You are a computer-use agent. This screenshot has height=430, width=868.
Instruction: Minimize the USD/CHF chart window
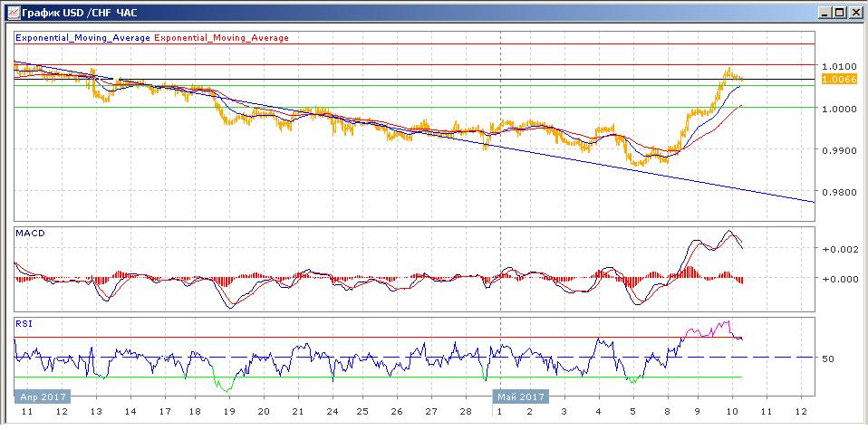(824, 13)
